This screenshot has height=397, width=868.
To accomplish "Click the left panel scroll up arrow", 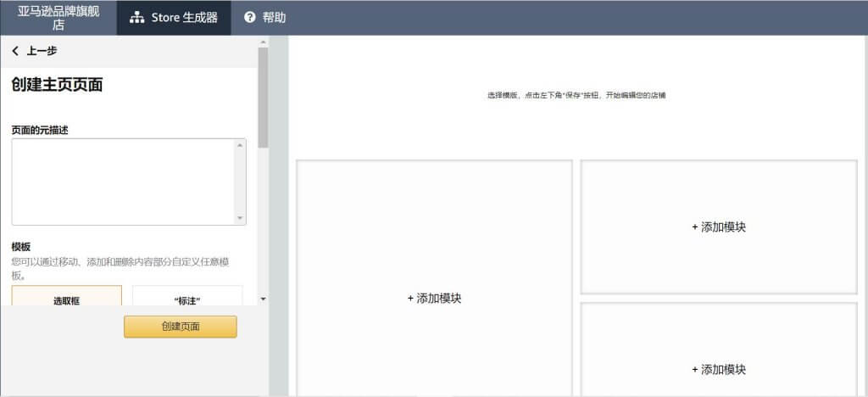I will pos(263,42).
